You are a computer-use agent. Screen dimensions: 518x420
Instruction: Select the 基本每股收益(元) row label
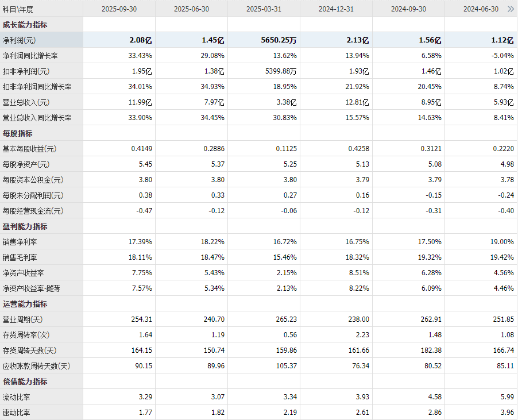tap(30, 149)
